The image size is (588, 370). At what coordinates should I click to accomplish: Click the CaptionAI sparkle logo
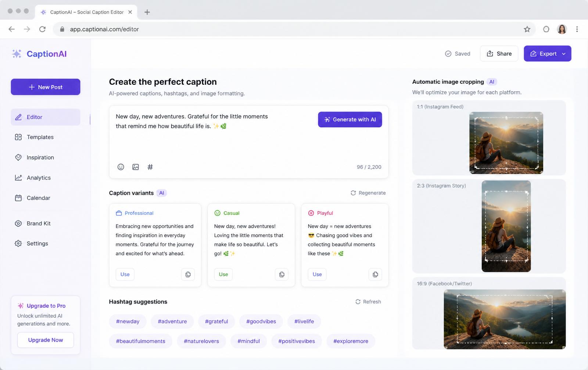pyautogui.click(x=17, y=54)
